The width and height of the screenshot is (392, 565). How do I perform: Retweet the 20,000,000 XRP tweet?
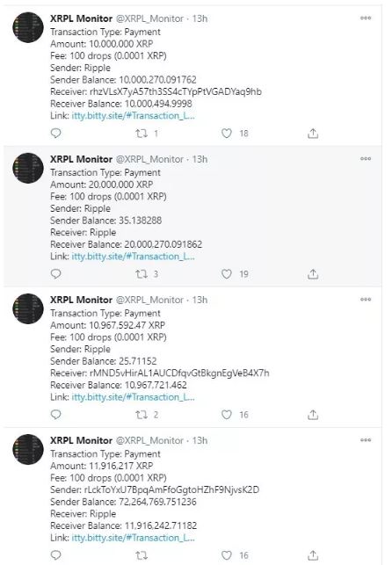click(142, 274)
